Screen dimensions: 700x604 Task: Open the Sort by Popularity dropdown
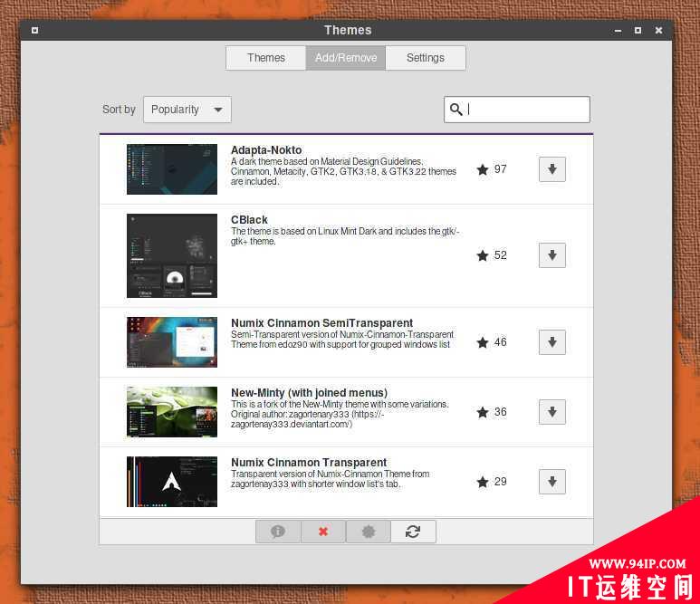coord(187,110)
